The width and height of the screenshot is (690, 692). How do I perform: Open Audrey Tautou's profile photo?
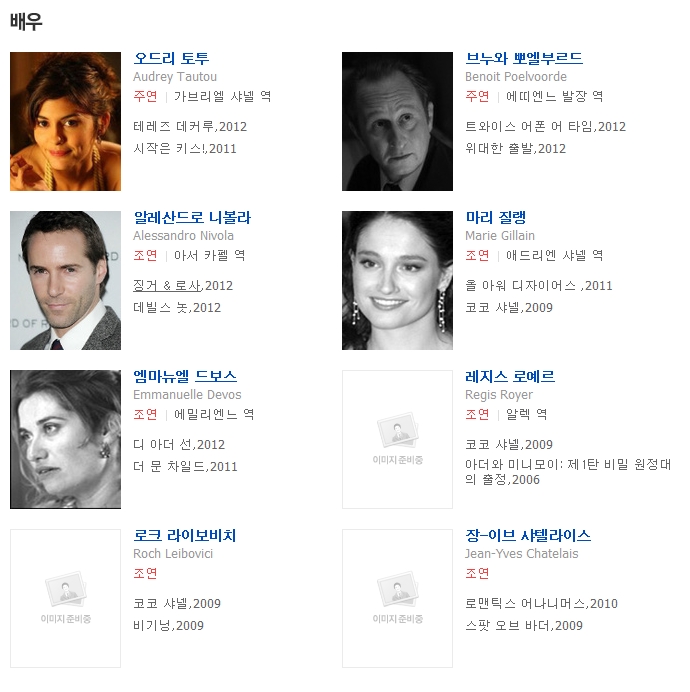click(x=65, y=121)
